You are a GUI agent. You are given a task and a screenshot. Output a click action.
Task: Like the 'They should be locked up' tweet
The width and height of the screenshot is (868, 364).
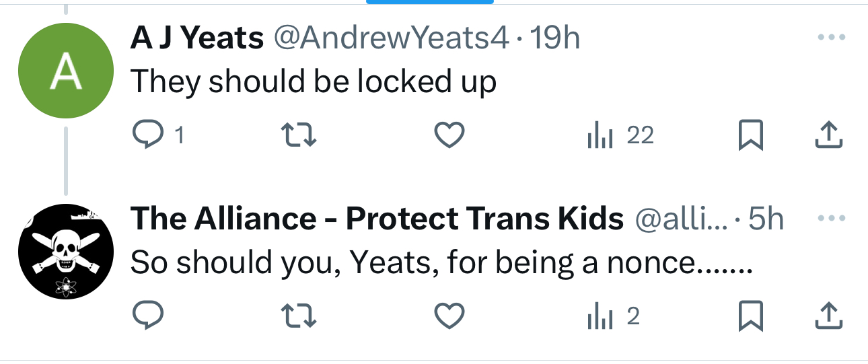(447, 137)
